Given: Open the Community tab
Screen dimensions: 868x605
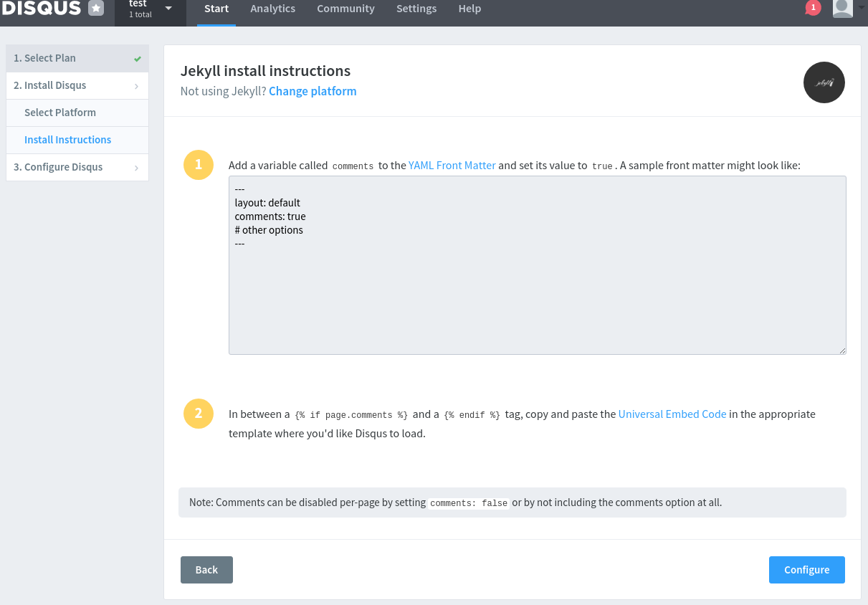Looking at the screenshot, I should point(345,9).
